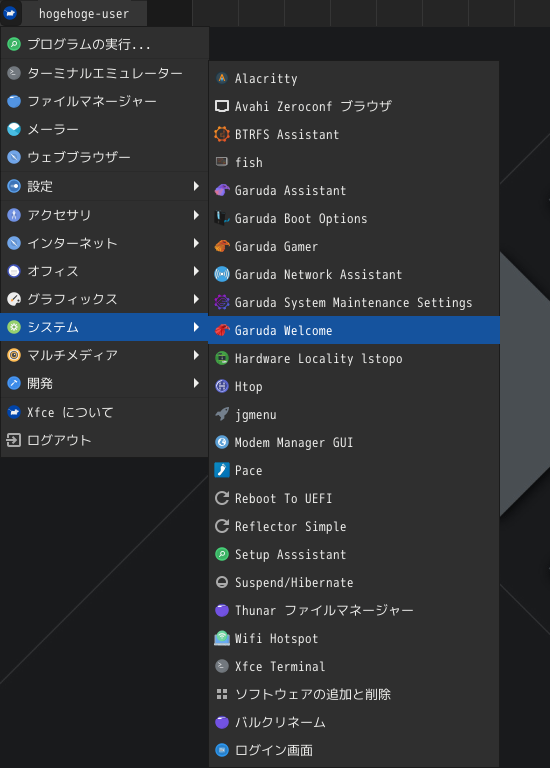Select Garuda Welcome menu entry
550x768 pixels.
click(x=354, y=330)
